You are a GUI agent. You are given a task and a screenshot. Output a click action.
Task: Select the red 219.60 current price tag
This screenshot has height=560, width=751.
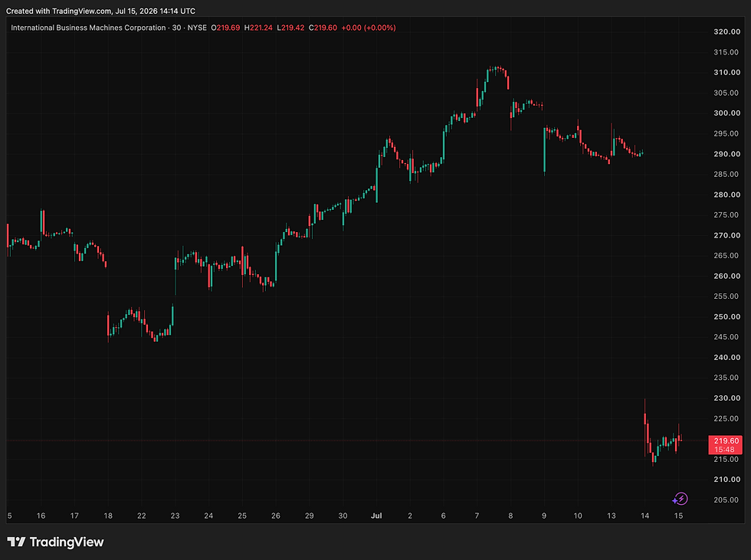(725, 444)
